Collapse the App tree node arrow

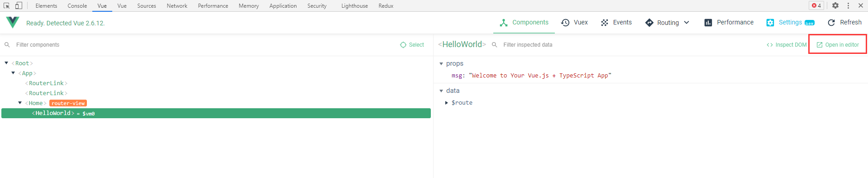13,73
